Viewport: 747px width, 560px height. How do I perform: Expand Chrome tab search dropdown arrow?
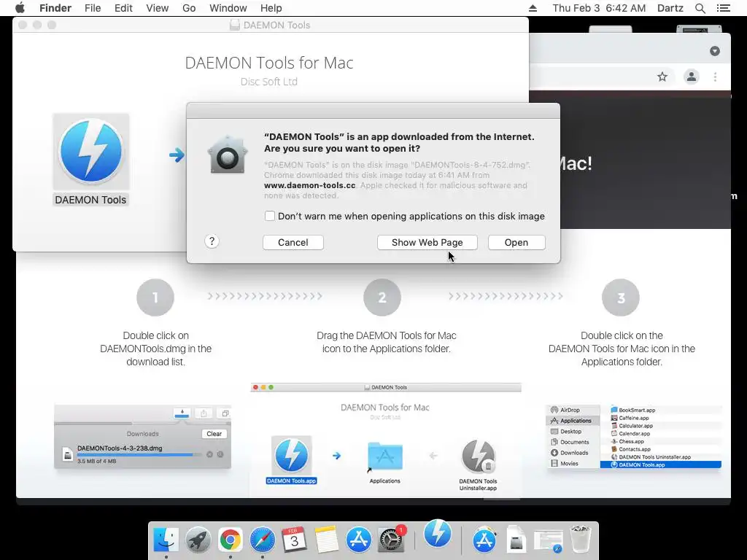[x=715, y=51]
